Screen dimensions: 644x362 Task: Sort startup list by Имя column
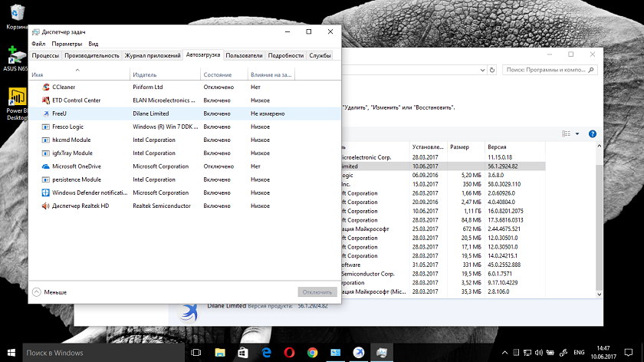pyautogui.click(x=79, y=74)
